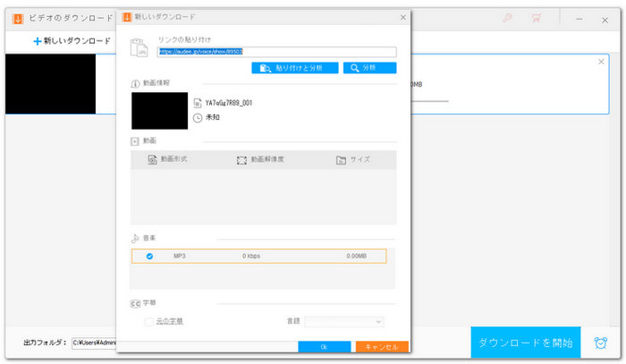The image size is (626, 364).
Task: Click the 音楽 music note icon
Action: click(135, 238)
